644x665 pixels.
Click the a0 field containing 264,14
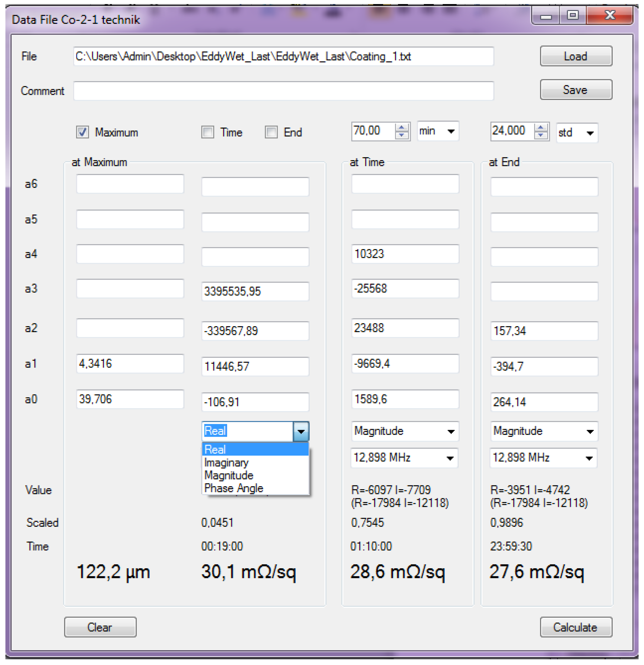coord(544,402)
